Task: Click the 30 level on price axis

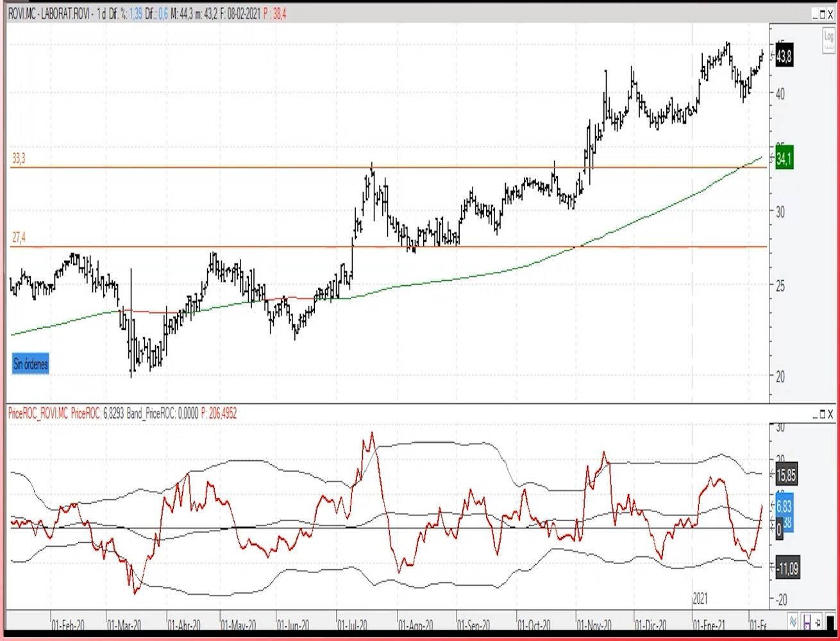Action: (x=780, y=212)
